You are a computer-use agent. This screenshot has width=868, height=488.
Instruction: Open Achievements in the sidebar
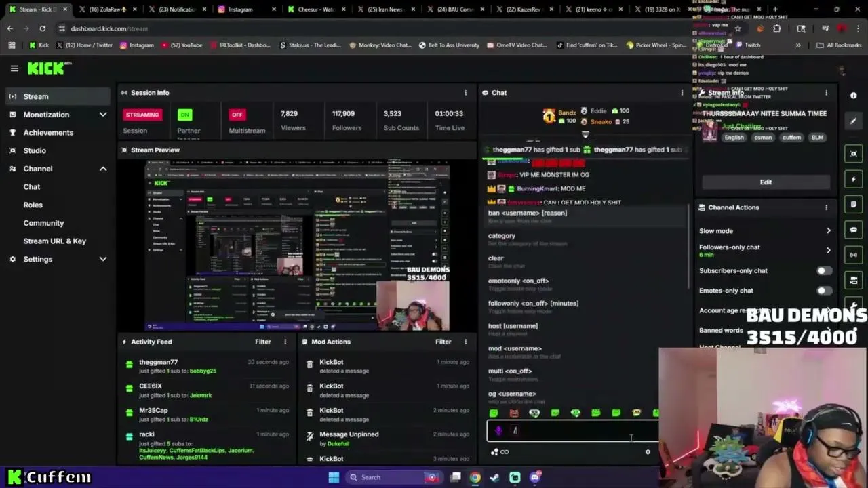pyautogui.click(x=58, y=133)
